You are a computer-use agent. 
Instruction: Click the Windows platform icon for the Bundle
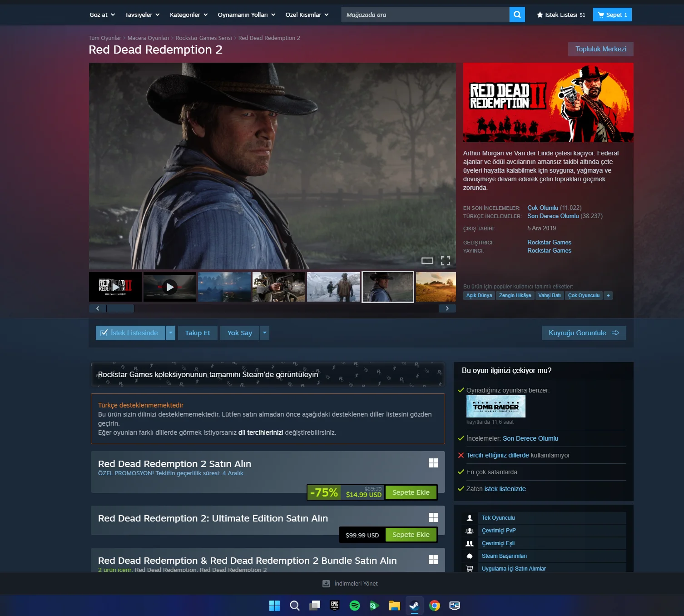tap(433, 560)
